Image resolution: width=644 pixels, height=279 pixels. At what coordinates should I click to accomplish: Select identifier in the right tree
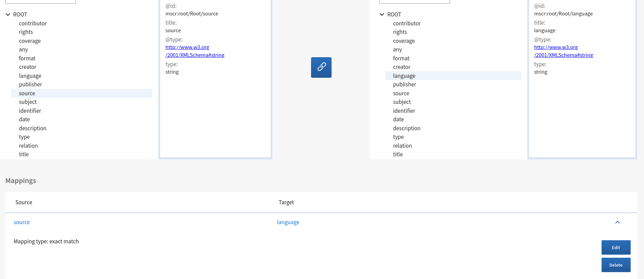404,111
